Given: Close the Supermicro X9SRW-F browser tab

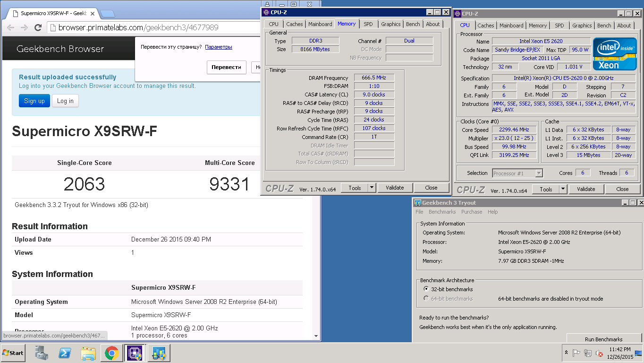Looking at the screenshot, I should (92, 13).
